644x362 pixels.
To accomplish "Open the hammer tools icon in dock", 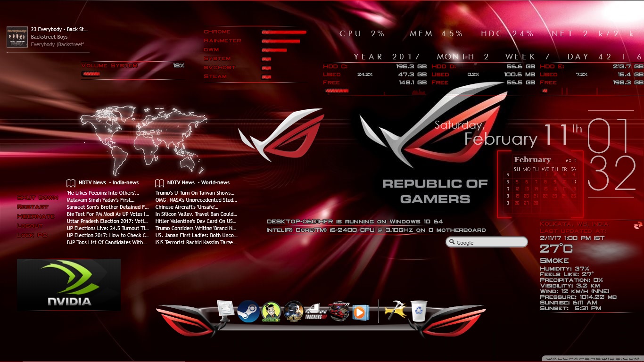I will coord(395,311).
